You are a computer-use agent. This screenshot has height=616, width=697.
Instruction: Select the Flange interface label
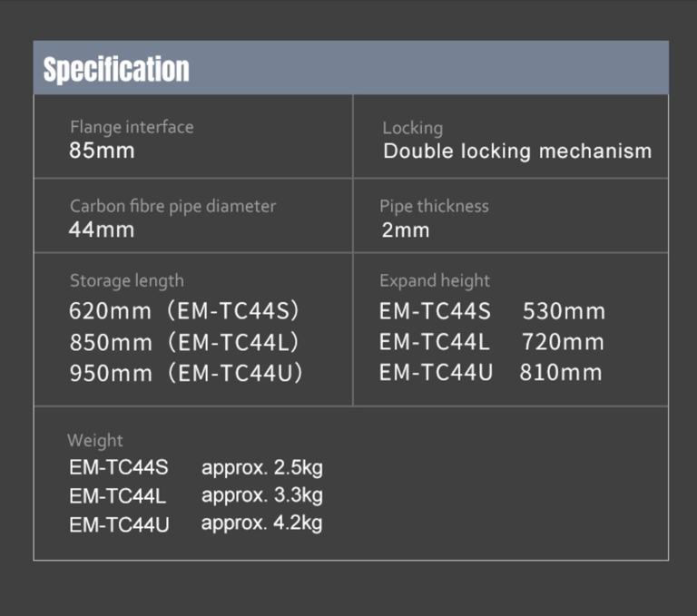click(132, 127)
